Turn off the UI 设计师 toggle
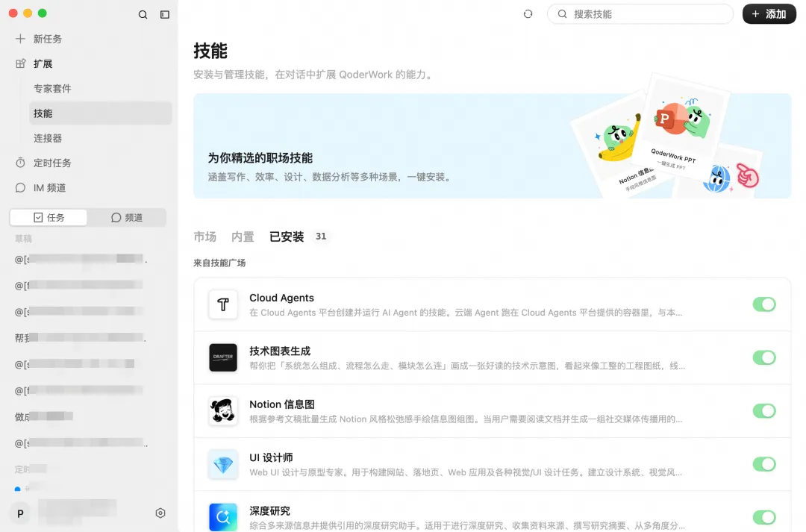This screenshot has height=532, width=806. coord(764,464)
